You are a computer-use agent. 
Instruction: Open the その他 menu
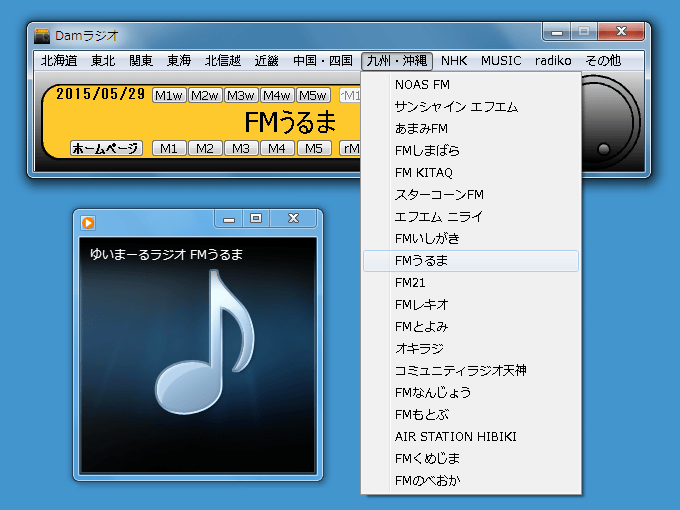point(603,61)
